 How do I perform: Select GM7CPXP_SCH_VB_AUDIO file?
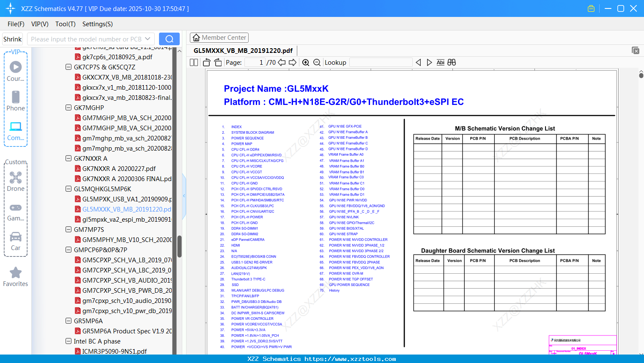point(127,280)
